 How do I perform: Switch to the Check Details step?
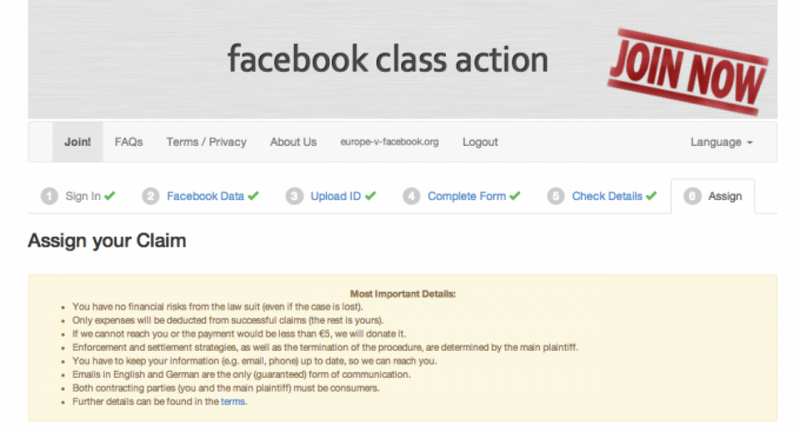coord(607,196)
